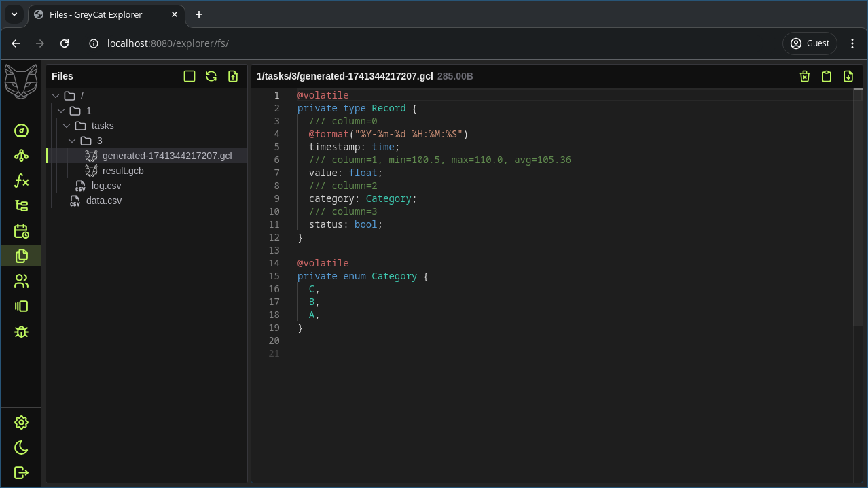Open the GreyCat cat logo home

click(x=21, y=82)
